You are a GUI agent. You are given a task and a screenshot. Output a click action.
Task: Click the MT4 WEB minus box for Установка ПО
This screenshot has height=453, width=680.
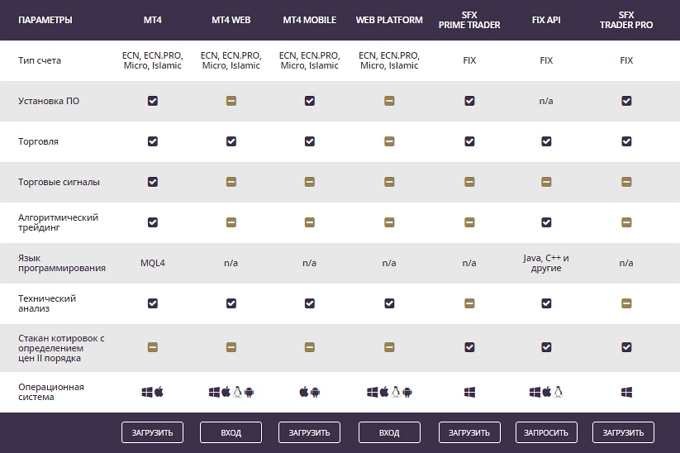(x=231, y=101)
